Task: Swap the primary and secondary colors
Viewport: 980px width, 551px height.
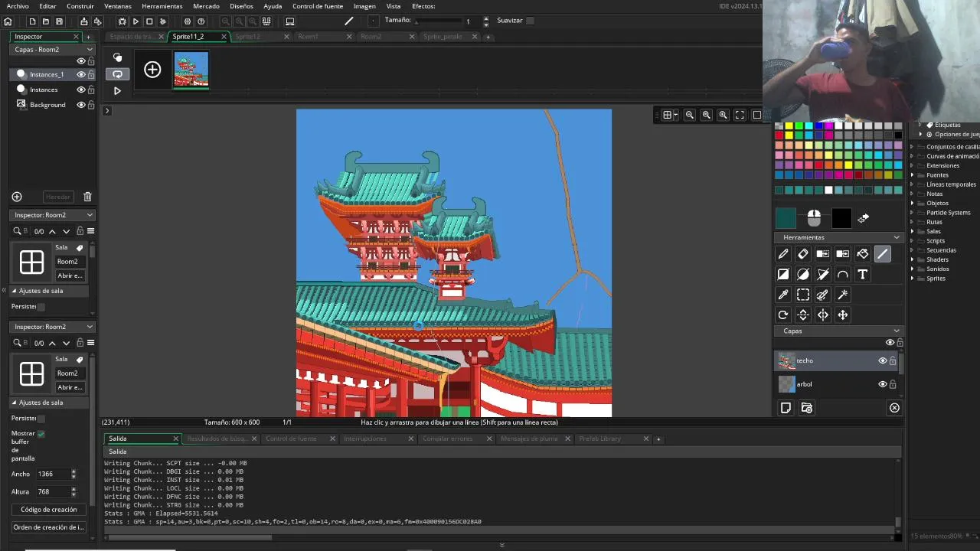Action: pos(864,219)
